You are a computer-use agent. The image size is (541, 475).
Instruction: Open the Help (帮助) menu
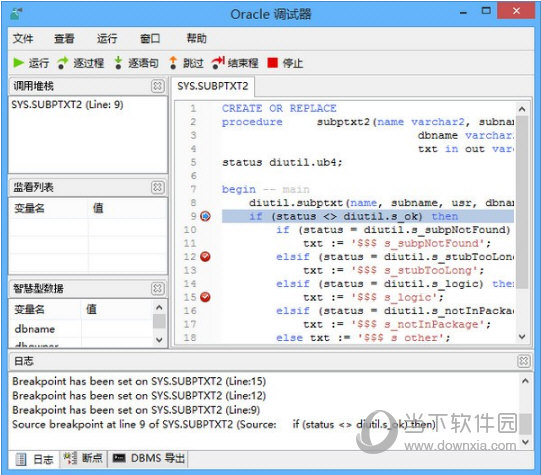196,38
